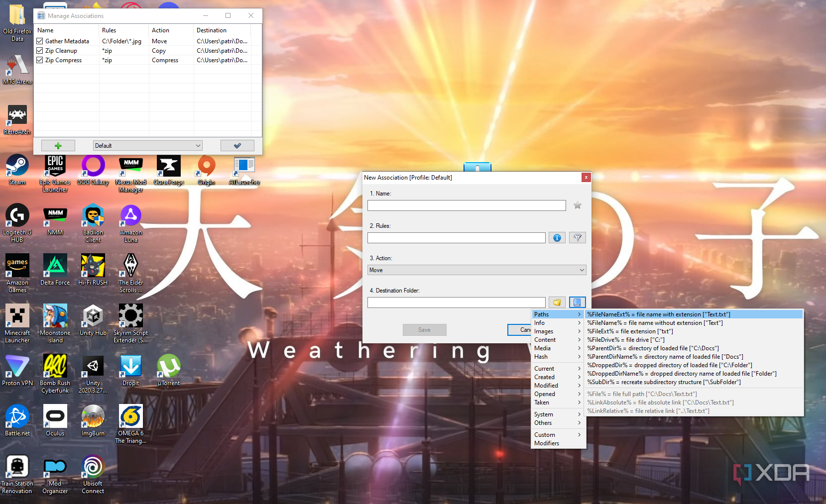Open RetroArch desktop shortcut
Image resolution: width=826 pixels, height=504 pixels.
click(x=17, y=119)
